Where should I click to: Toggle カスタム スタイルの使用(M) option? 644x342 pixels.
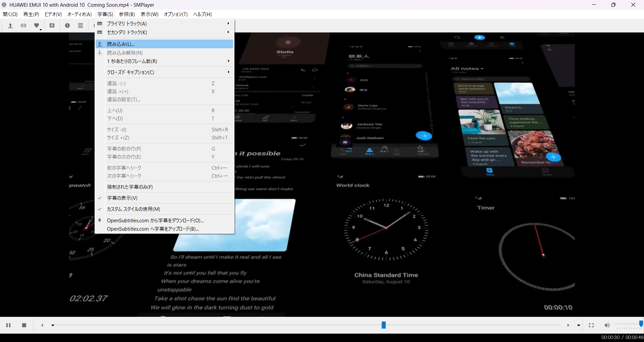pyautogui.click(x=133, y=209)
